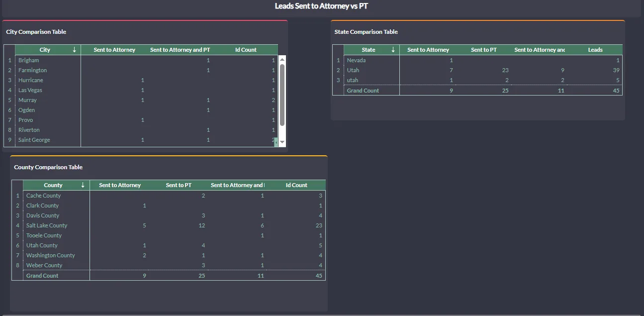Click the 'City' column header
Image resolution: width=644 pixels, height=316 pixels.
(x=45, y=50)
